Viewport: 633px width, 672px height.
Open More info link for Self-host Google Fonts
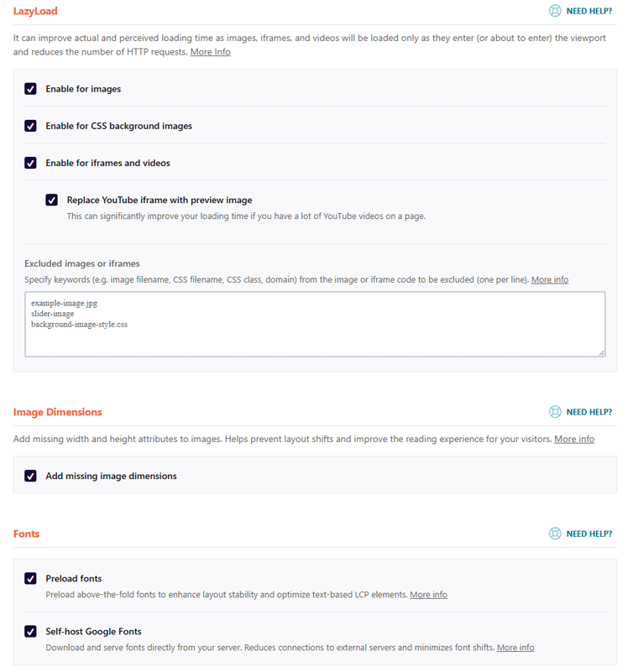515,647
